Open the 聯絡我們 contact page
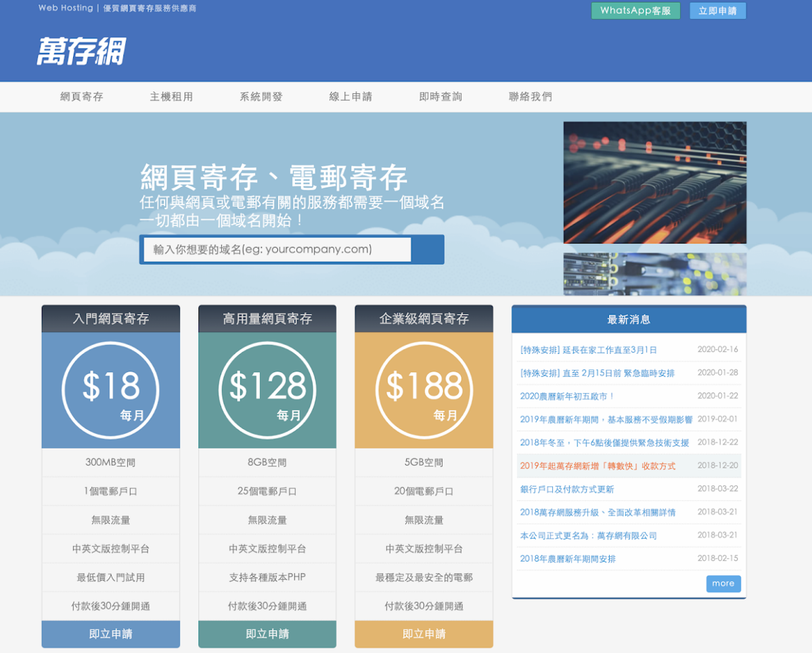This screenshot has height=653, width=812. [531, 97]
